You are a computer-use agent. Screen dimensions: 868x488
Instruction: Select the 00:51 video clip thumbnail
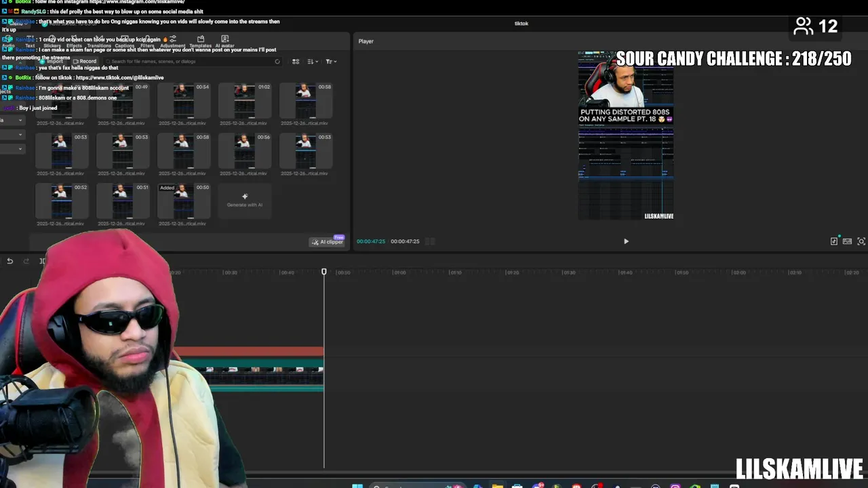point(123,201)
